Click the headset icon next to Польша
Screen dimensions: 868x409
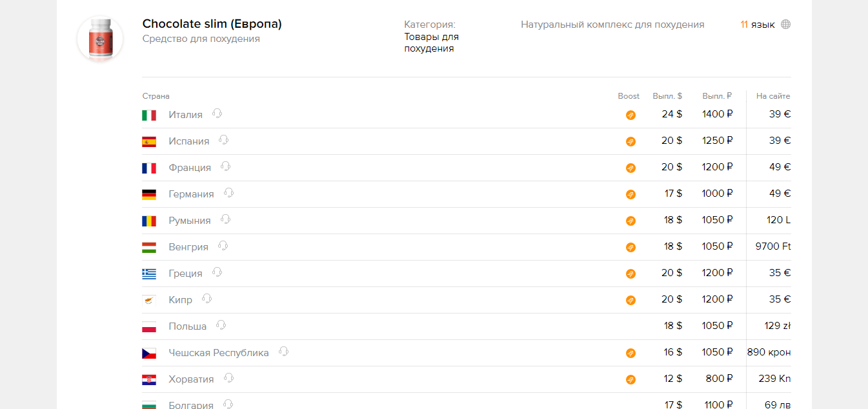[x=221, y=325]
